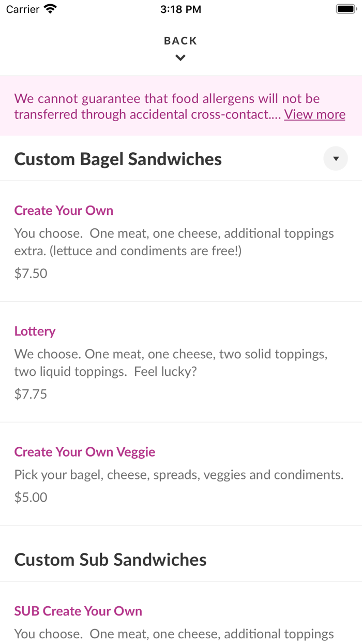Tap the $7.75 price under Lottery
The image size is (362, 644).
pos(30,393)
